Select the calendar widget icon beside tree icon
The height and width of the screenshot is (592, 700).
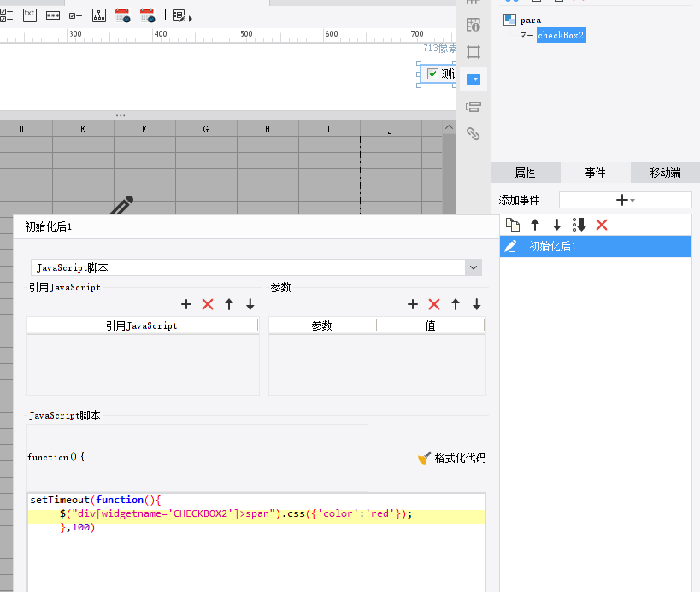(x=122, y=15)
